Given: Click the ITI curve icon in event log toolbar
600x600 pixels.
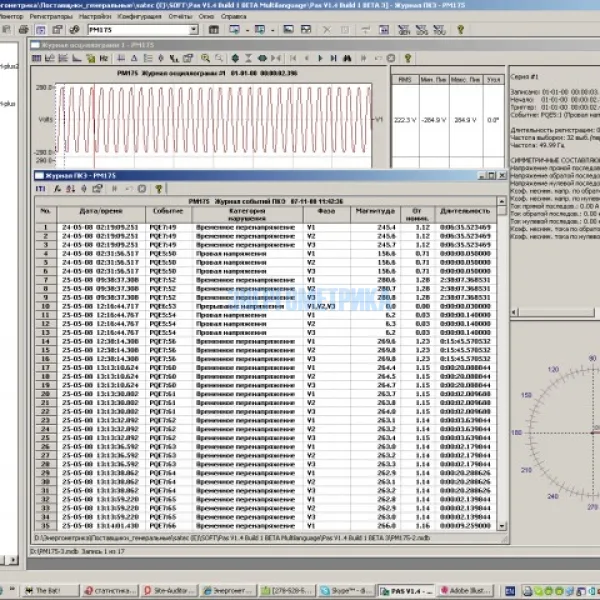Looking at the screenshot, I should tap(41, 188).
